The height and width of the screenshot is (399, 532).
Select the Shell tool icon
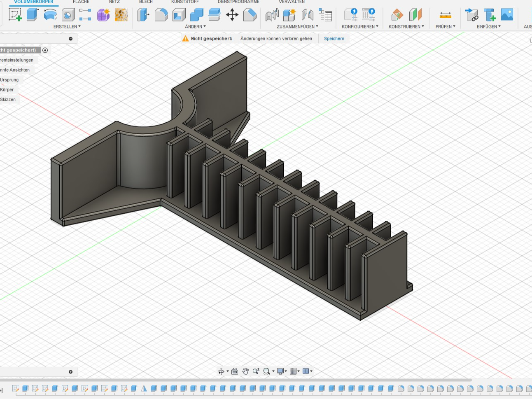pyautogui.click(x=179, y=15)
